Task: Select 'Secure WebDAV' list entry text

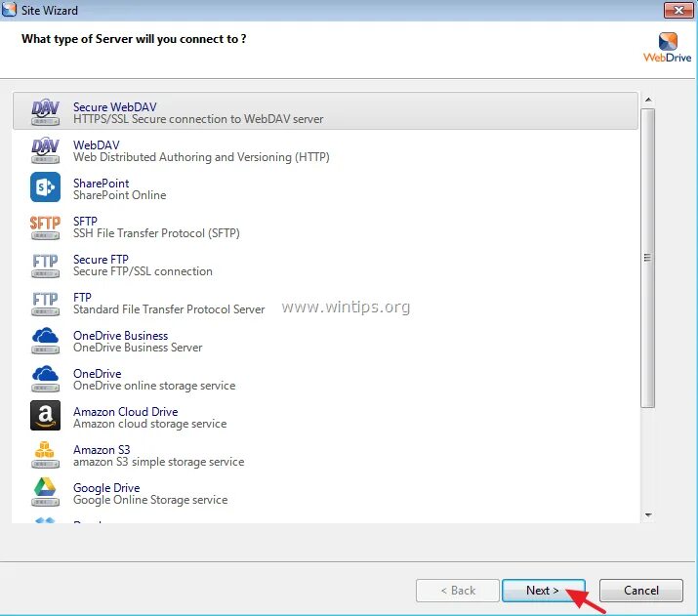Action: point(115,107)
